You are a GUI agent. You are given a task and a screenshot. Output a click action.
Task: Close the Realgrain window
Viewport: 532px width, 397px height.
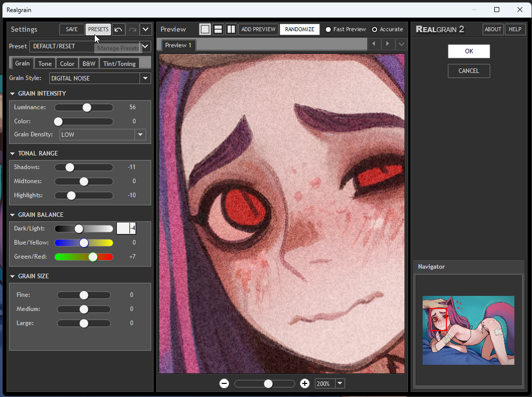tap(520, 10)
